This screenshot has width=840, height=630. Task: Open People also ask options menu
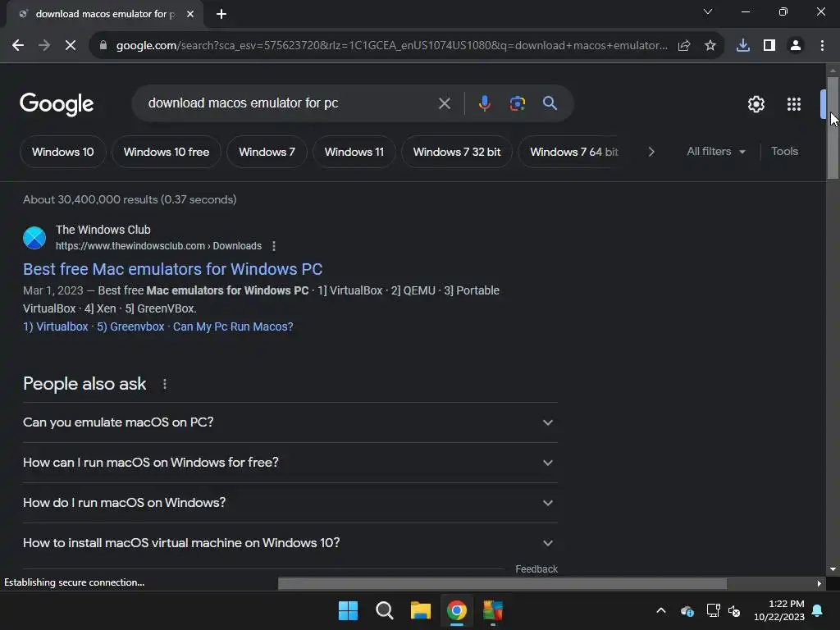164,384
